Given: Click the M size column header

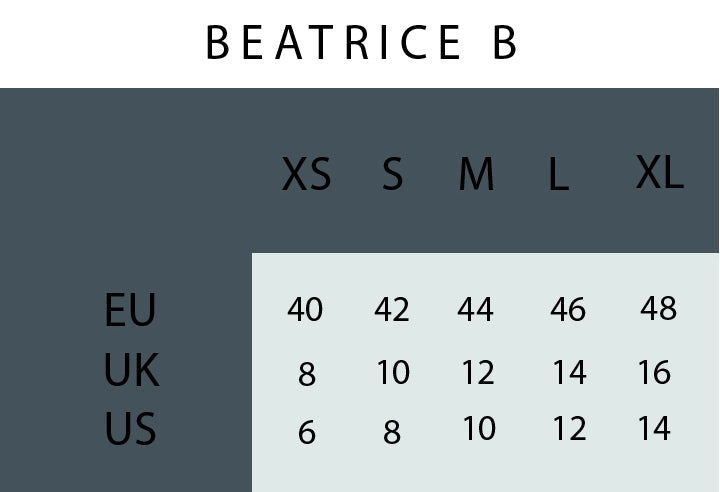Looking at the screenshot, I should pos(476,176).
